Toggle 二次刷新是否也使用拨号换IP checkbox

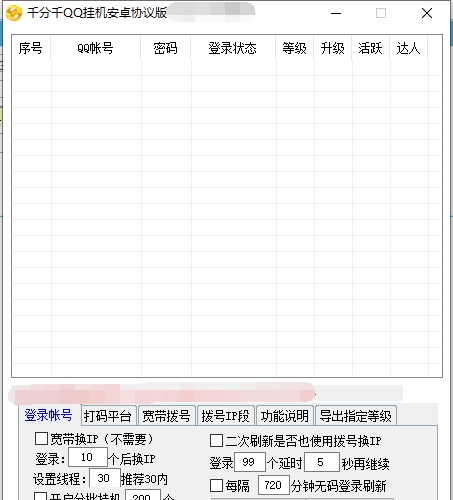pyautogui.click(x=216, y=441)
